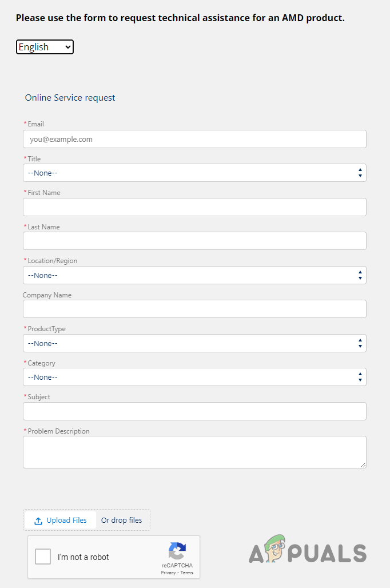Click the Appuals logo watermark
Screen dimensions: 390x588
307,553
